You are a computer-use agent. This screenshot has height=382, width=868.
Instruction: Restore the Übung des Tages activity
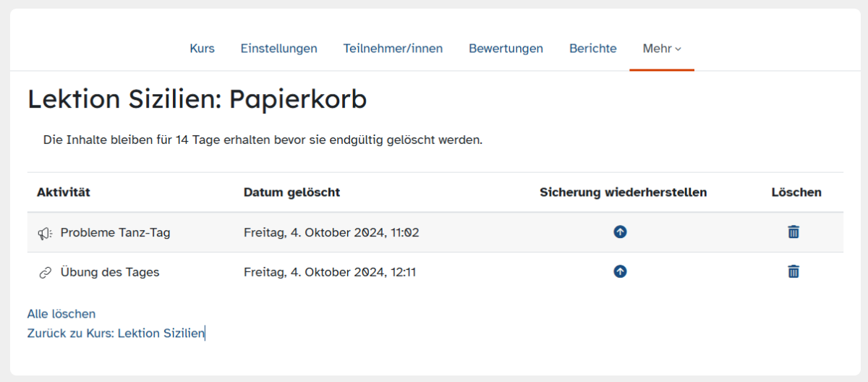click(x=620, y=272)
